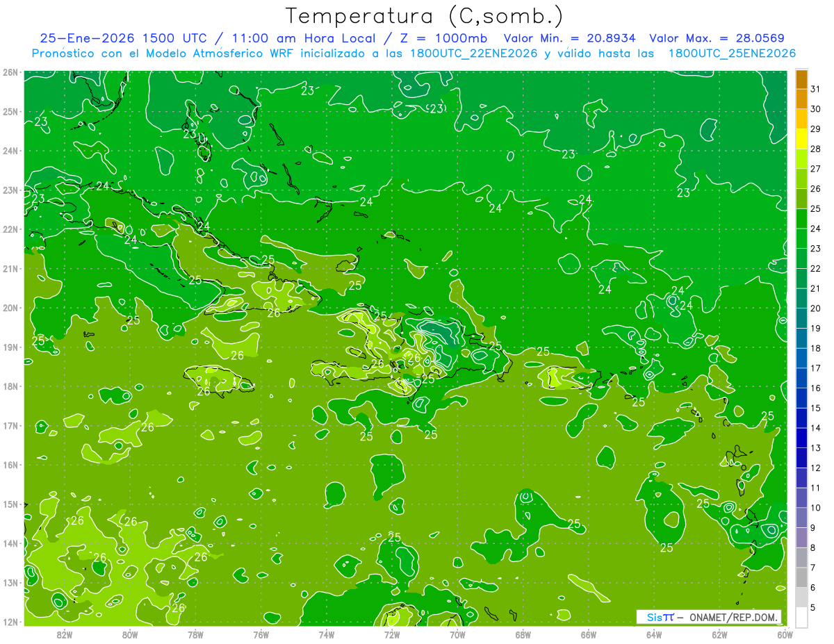This screenshot has height=644, width=834.
Task: Click the 64W longitude axis label
Action: pyautogui.click(x=654, y=634)
